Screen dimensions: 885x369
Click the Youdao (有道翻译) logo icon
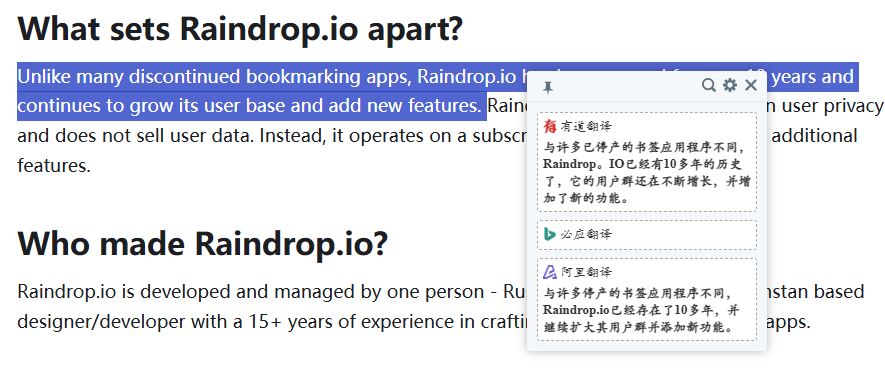point(550,126)
